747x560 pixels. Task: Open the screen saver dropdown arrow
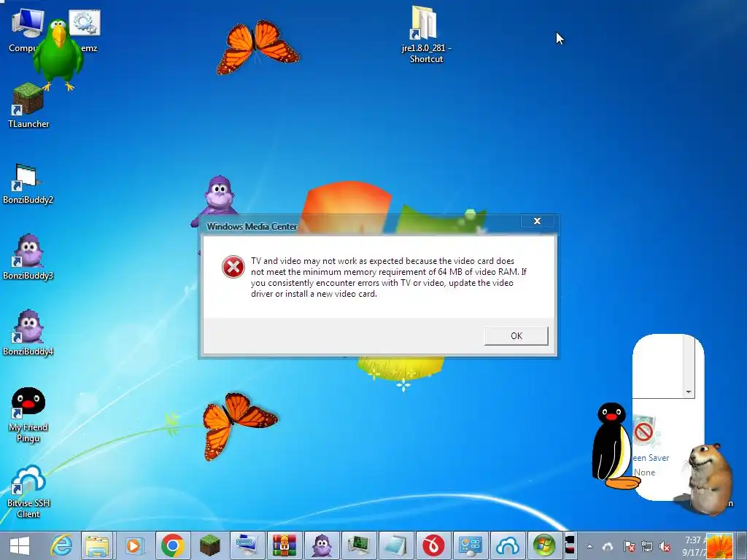click(689, 392)
